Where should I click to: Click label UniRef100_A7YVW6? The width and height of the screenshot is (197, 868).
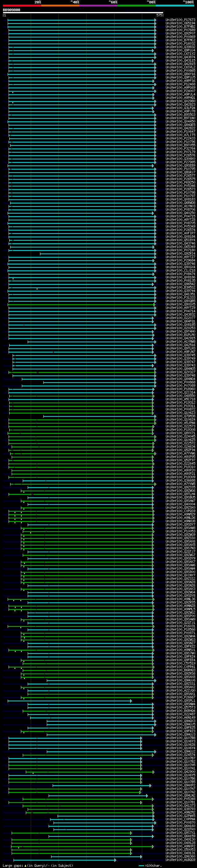point(180,453)
